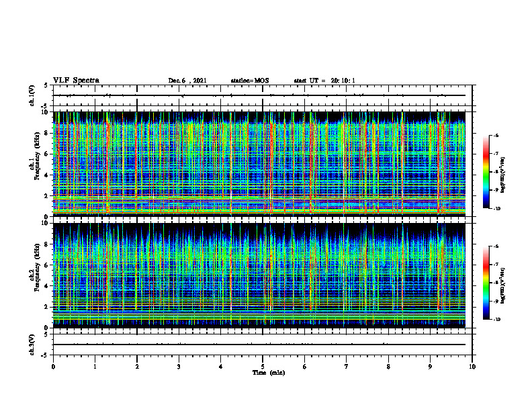Click inside the ch.1 spectrogram panel
532x411 pixels.
pos(259,164)
